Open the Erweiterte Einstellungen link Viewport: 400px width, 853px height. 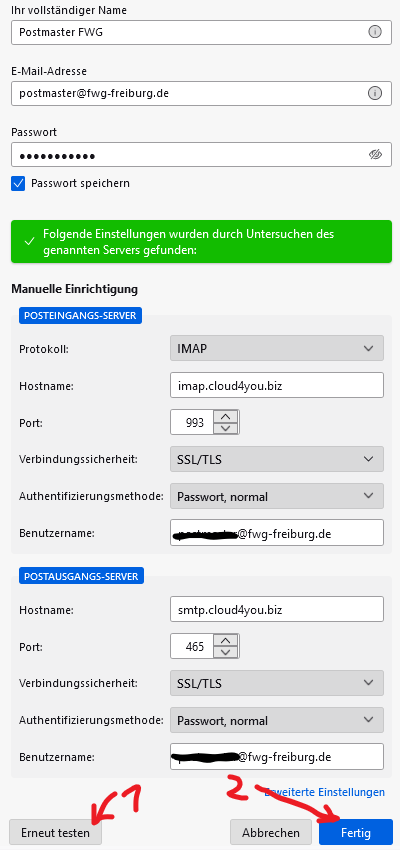[325, 792]
